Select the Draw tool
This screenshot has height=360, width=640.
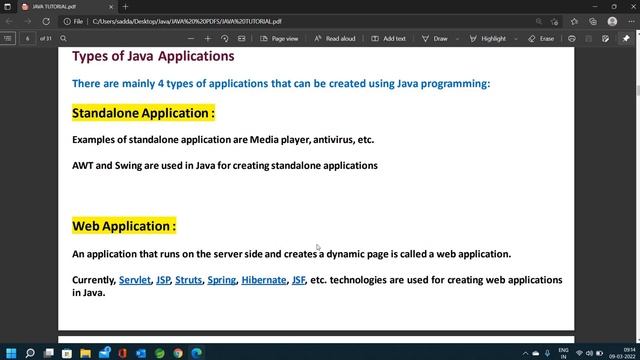click(x=435, y=38)
